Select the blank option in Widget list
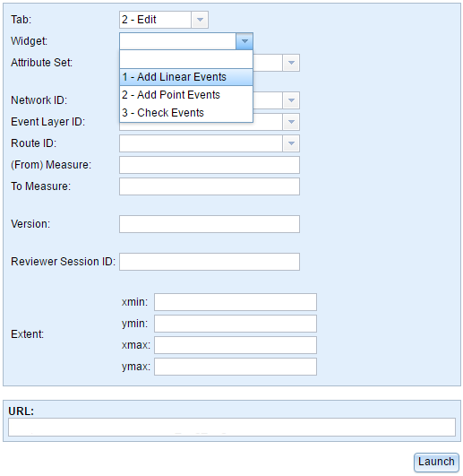 186,59
